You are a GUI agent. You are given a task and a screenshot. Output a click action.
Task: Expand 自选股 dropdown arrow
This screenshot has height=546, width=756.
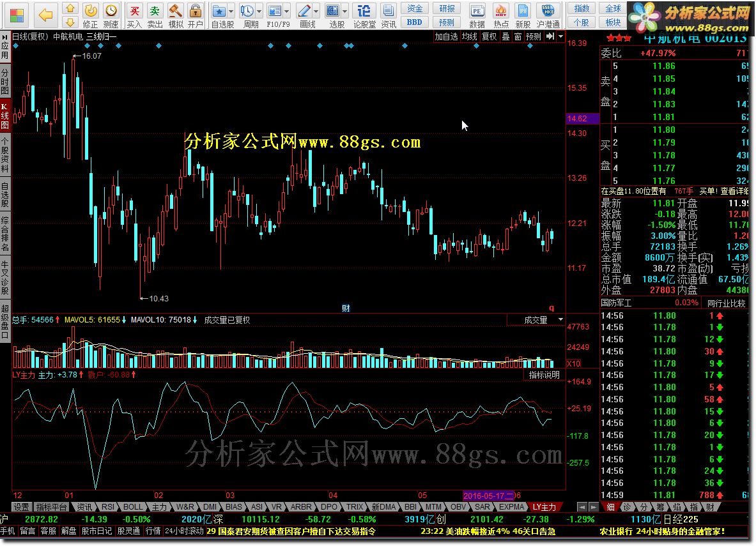pyautogui.click(x=231, y=11)
